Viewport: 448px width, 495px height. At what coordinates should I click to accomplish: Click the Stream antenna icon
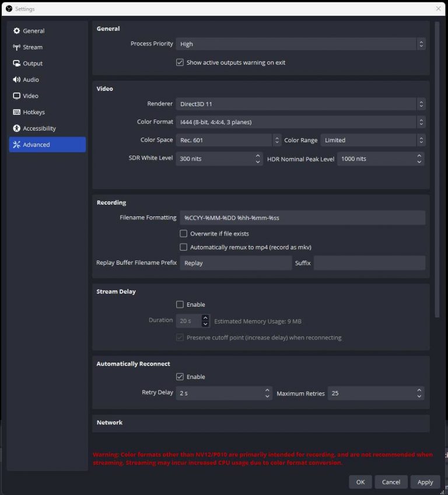pyautogui.click(x=16, y=47)
